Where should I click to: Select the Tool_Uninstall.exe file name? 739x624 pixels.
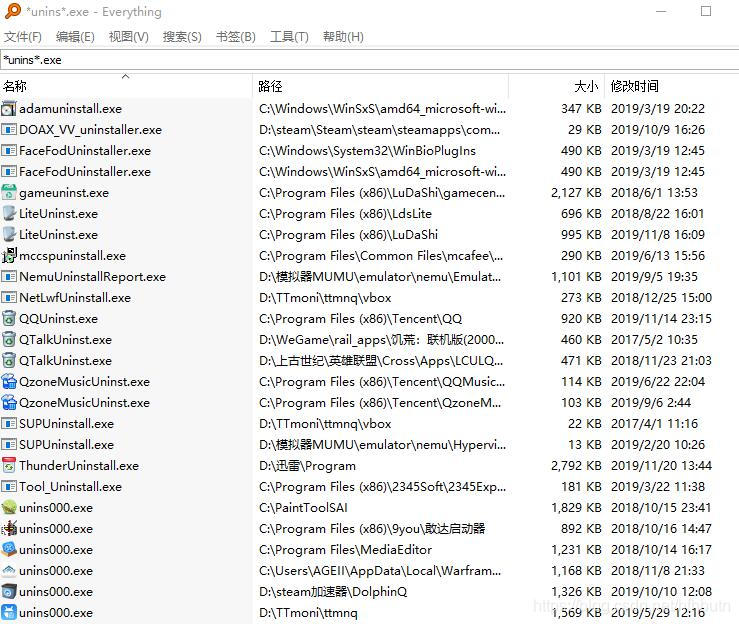click(x=71, y=486)
